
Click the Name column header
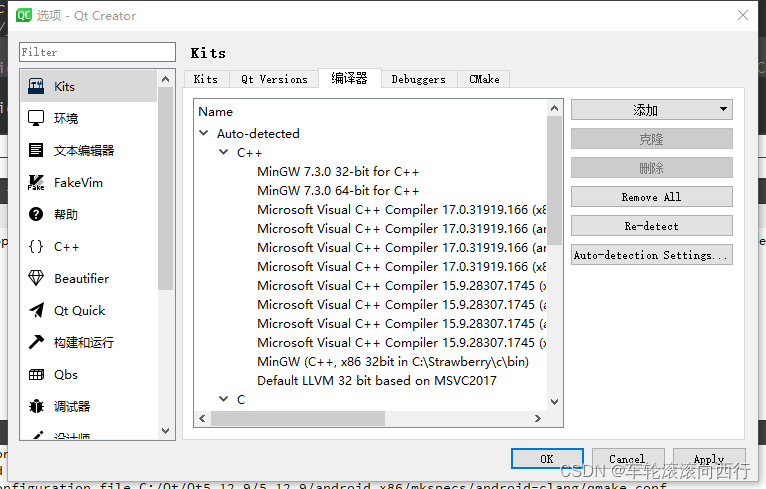(215, 111)
